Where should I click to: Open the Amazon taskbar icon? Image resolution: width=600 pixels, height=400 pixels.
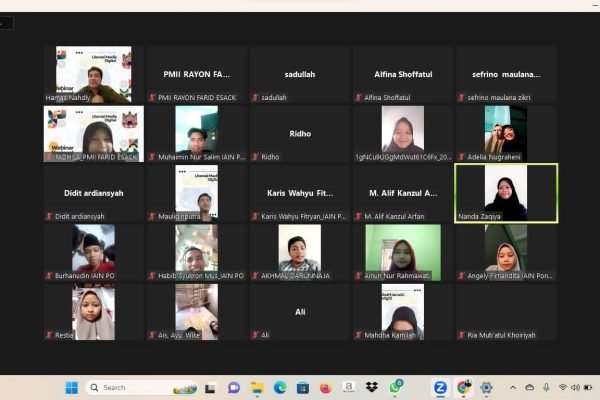pos(349,387)
